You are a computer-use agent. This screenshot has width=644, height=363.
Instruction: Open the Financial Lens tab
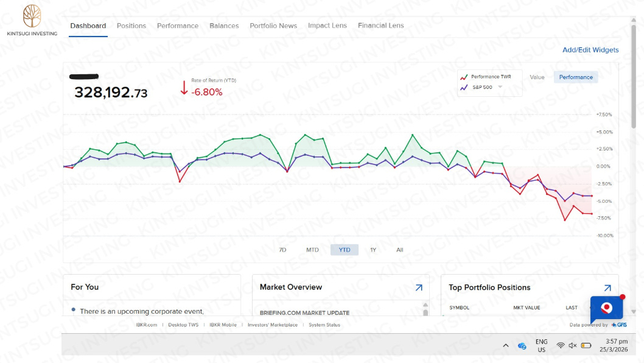click(380, 26)
